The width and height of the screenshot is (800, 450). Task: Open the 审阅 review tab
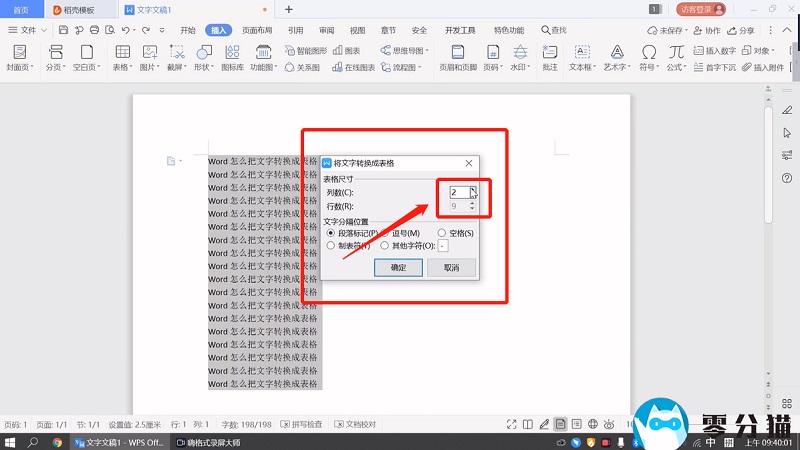tap(326, 31)
